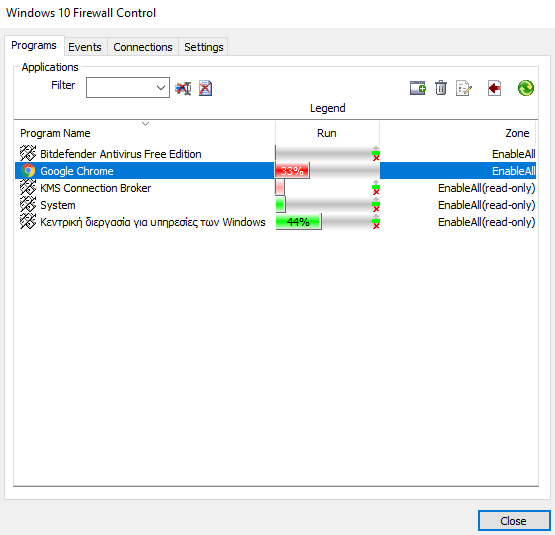
Task: Click the Bitdefender program icon
Action: coord(28,153)
